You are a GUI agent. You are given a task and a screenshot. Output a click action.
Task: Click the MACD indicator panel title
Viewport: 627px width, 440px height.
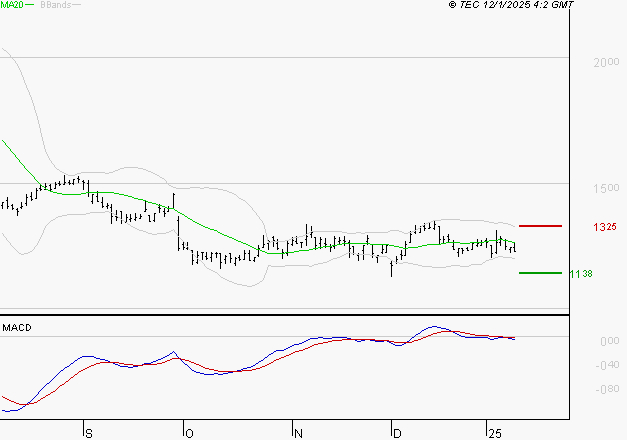[17, 328]
